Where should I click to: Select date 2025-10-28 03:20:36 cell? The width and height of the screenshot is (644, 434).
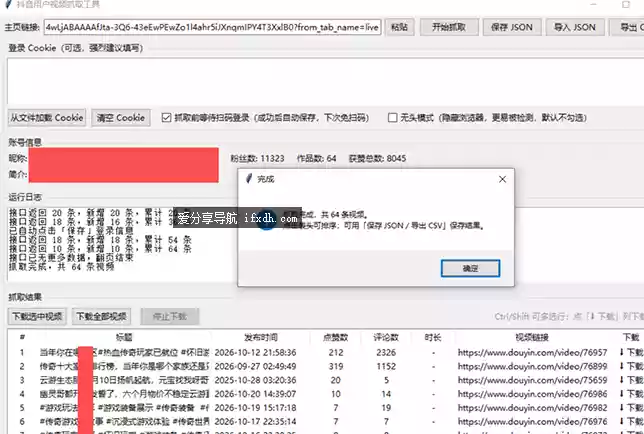[x=255, y=380]
